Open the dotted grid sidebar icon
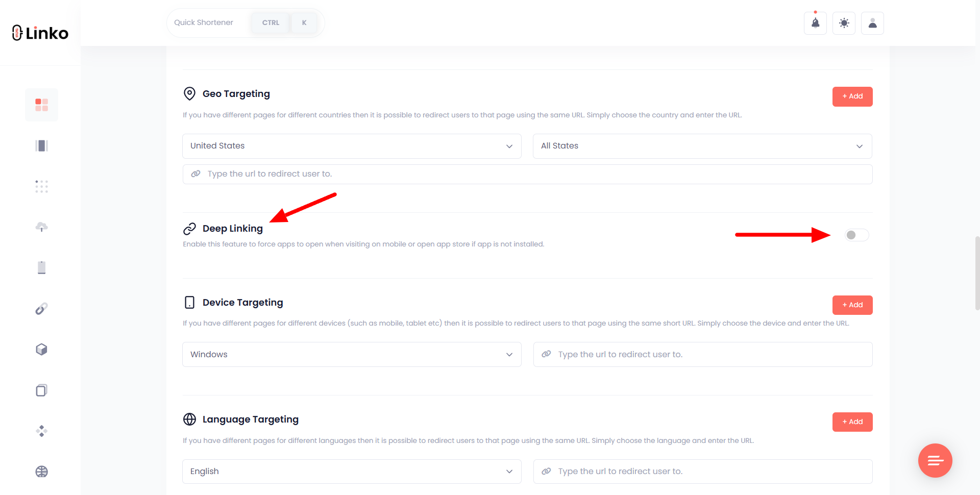 (41, 186)
